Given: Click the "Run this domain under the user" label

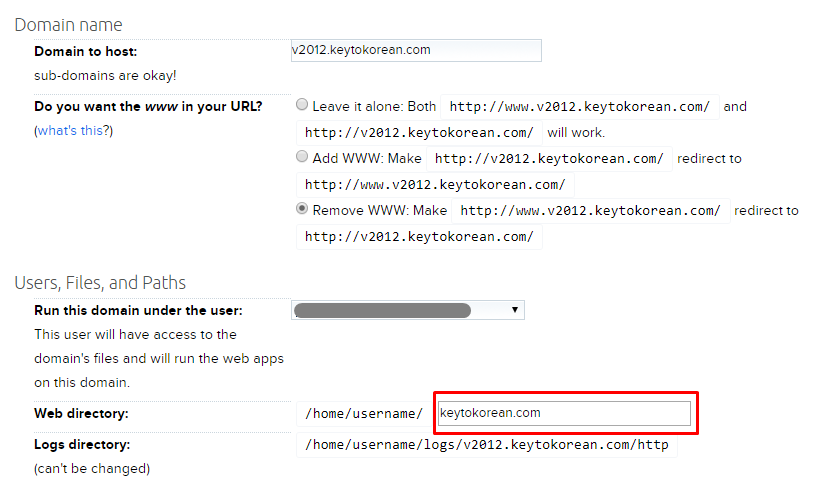Looking at the screenshot, I should 139,311.
